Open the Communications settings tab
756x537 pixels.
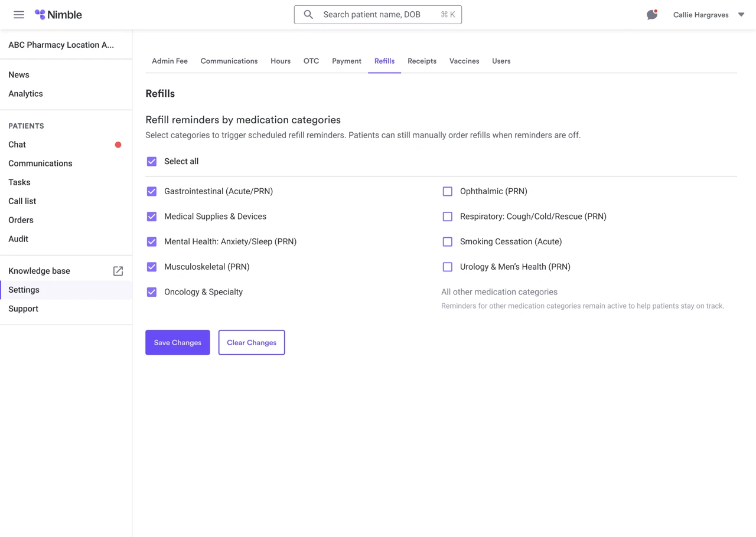[x=229, y=61]
